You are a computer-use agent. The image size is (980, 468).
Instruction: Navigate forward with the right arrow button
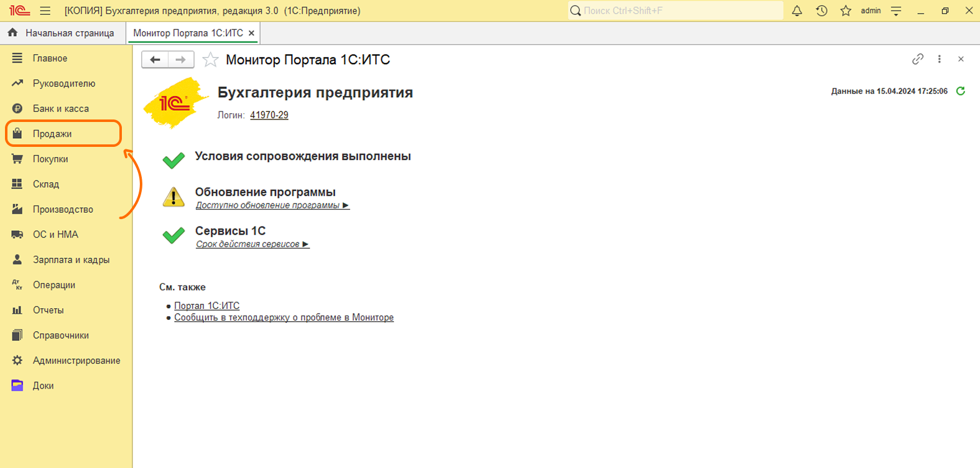181,60
